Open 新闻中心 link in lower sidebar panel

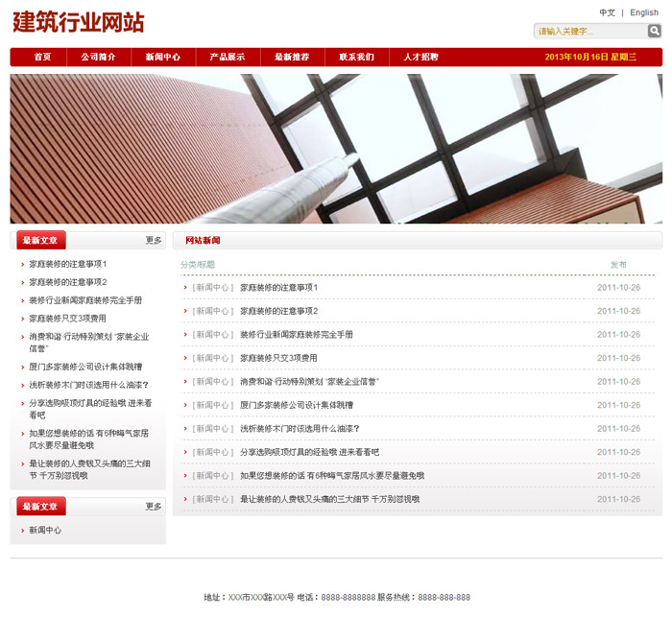point(45,530)
